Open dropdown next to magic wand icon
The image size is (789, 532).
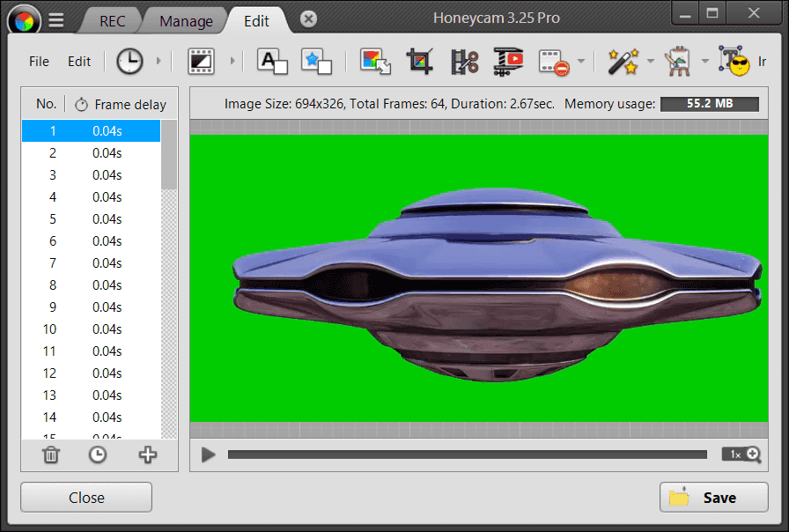(650, 61)
